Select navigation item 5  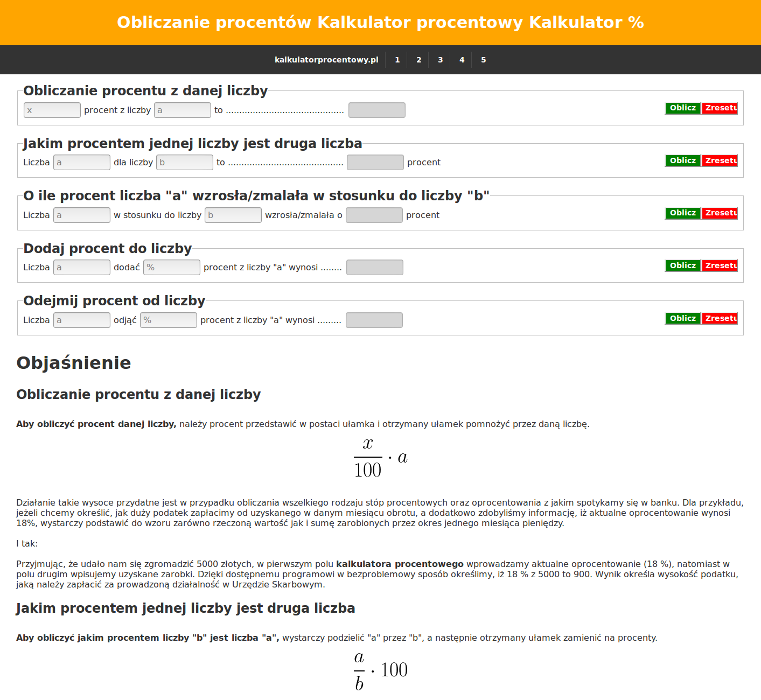(x=483, y=60)
